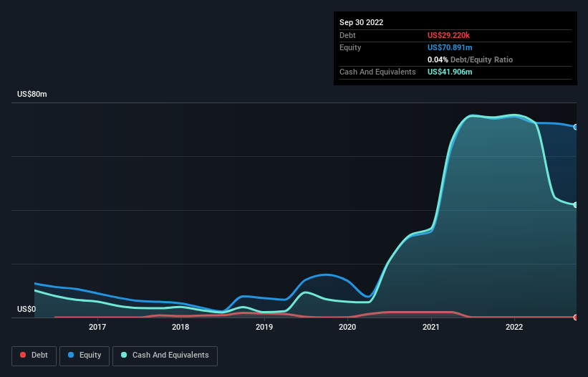
Task: Toggle Cash And Equivalents legend button
Action: [165, 355]
